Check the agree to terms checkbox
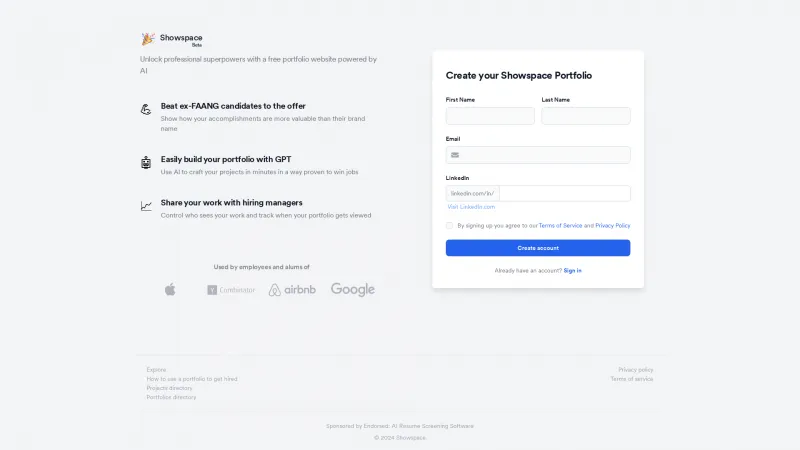800x450 pixels. (450, 225)
